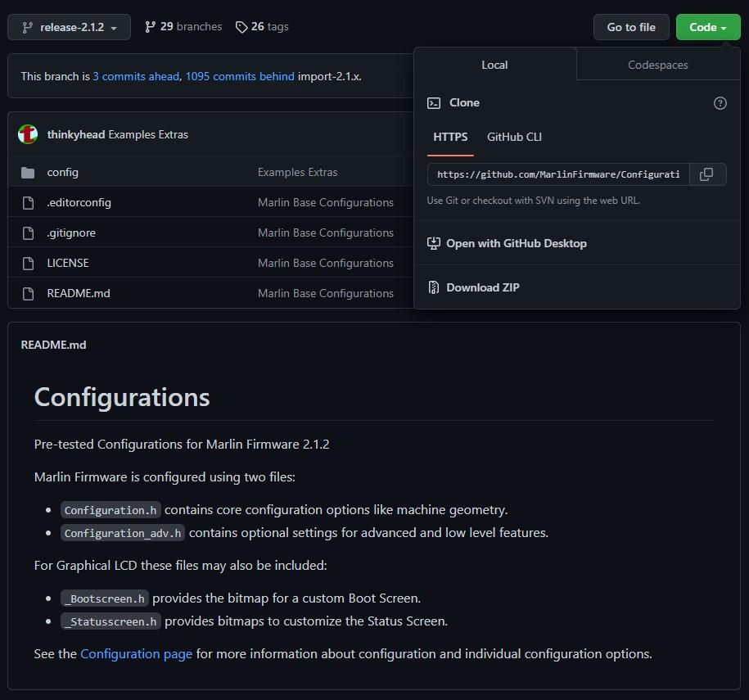This screenshot has height=700, width=749.
Task: Open Marlin Base Configurations commit for README.md
Action: pos(325,293)
